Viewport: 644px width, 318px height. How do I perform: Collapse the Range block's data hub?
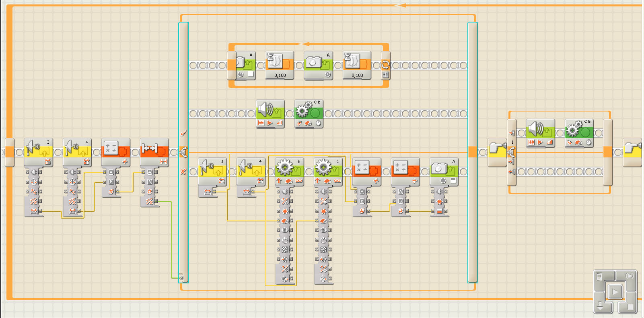point(150,207)
